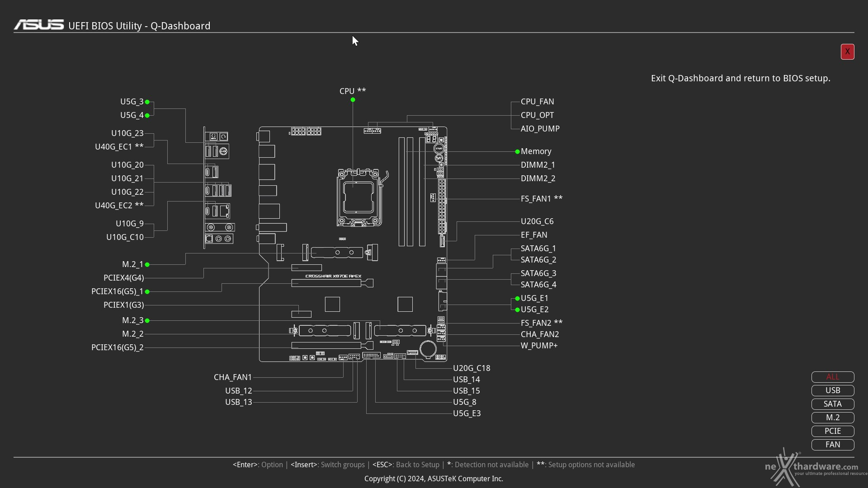868x488 pixels.
Task: Select the Memory label
Action: click(x=536, y=151)
